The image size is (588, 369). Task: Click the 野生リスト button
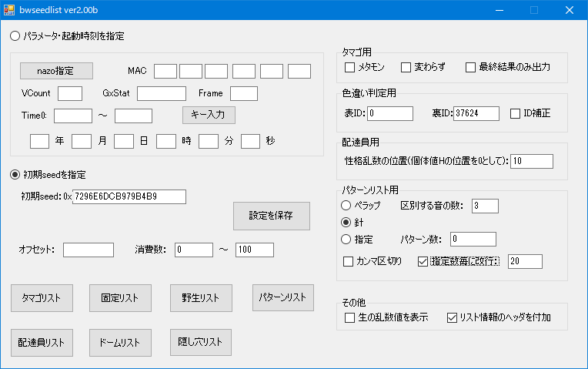pos(201,298)
